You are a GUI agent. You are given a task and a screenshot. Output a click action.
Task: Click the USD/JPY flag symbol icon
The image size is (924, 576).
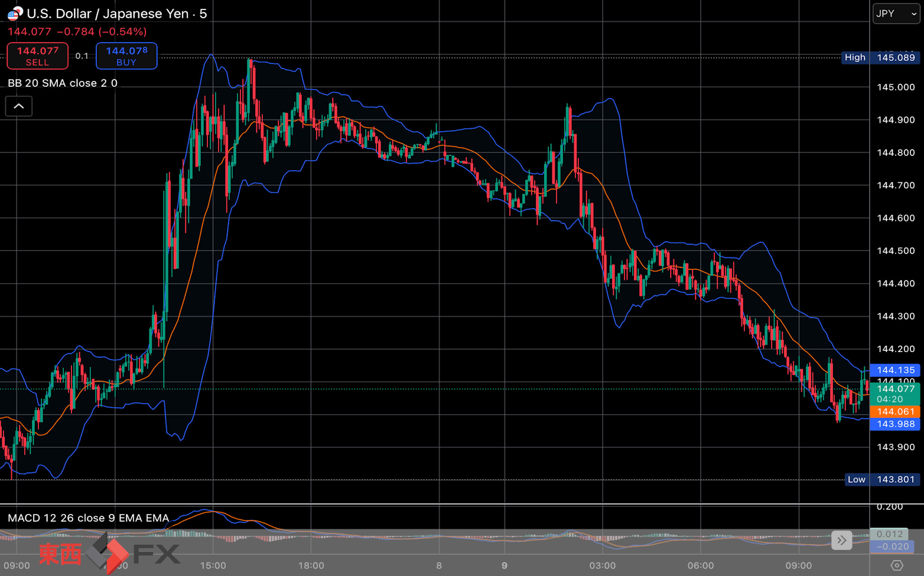coord(15,13)
